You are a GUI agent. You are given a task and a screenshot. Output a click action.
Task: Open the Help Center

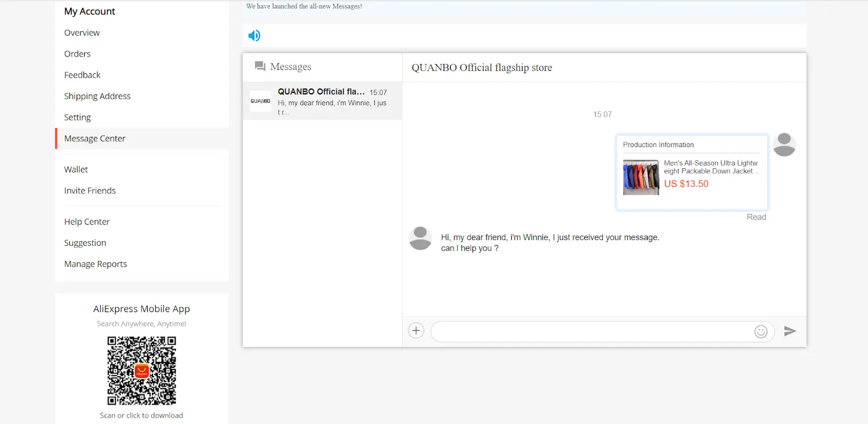tap(87, 222)
